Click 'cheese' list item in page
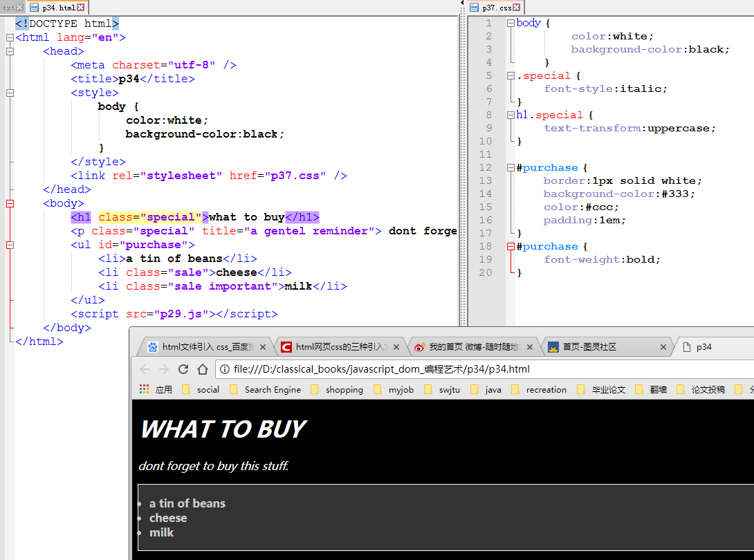This screenshot has height=560, width=754. click(168, 518)
